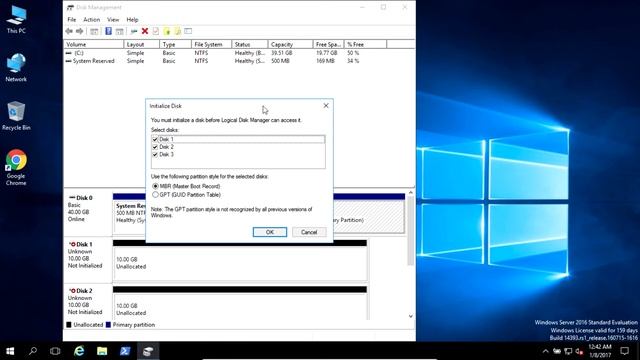640x360 pixels.
Task: Open PowerShell from the taskbar
Action: [125, 351]
